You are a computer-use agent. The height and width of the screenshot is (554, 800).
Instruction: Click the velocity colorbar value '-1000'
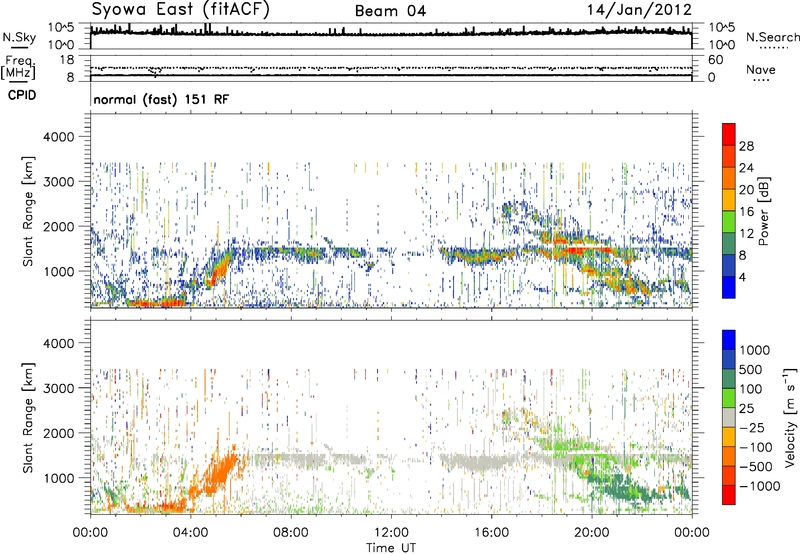click(x=760, y=486)
